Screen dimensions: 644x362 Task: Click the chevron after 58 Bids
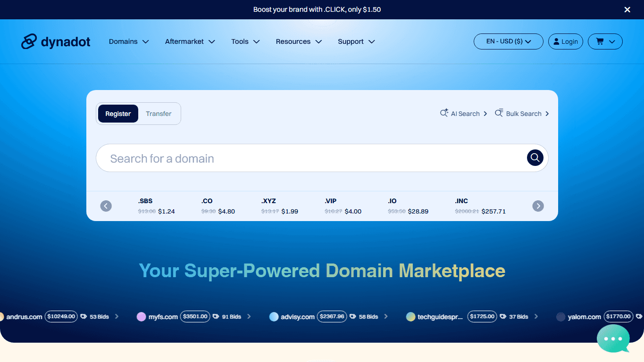click(386, 316)
